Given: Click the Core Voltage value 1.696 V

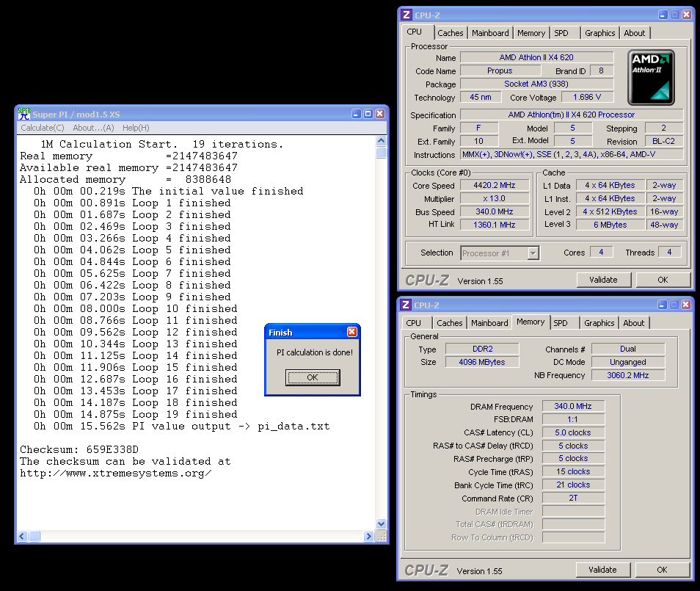Looking at the screenshot, I should tap(587, 98).
